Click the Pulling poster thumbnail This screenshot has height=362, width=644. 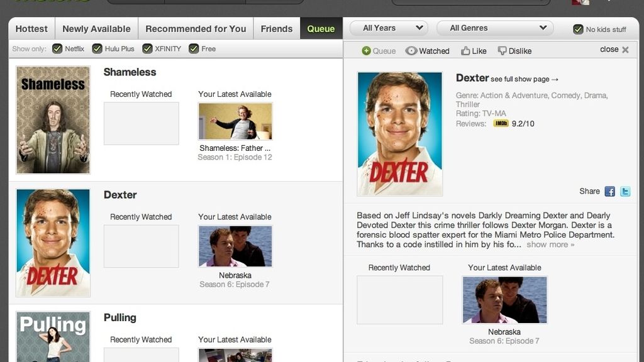click(53, 337)
